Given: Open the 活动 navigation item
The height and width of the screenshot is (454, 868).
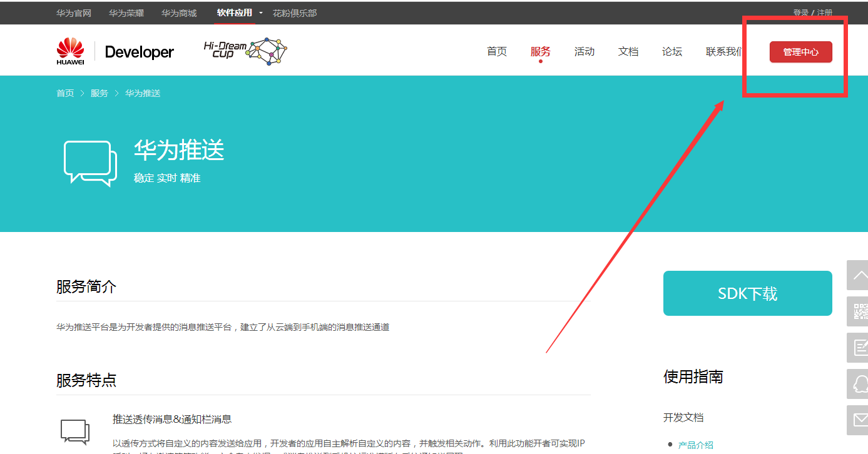Looking at the screenshot, I should click(584, 52).
